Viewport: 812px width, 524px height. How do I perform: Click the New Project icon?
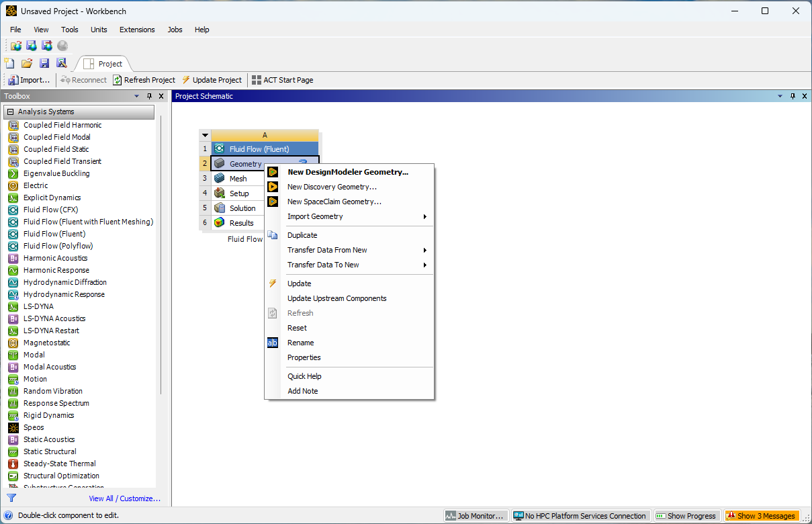click(9, 63)
